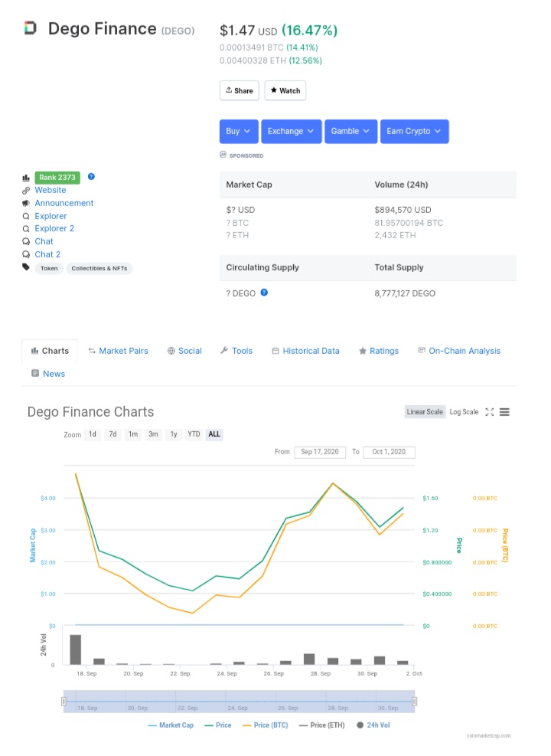Viewport: 551px width, 756px height.
Task: Click the Dego Finance logo icon
Action: tap(31, 28)
